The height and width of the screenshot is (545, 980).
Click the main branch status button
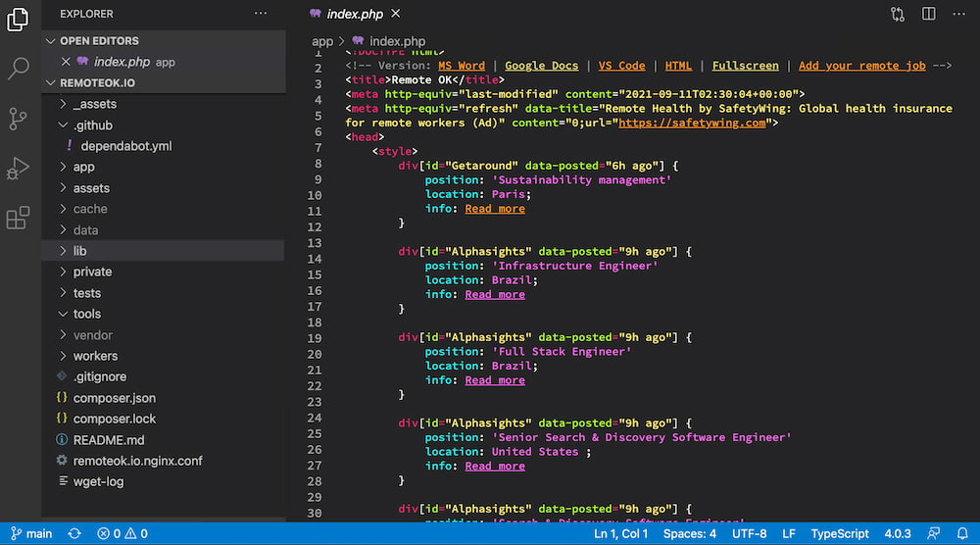point(31,534)
